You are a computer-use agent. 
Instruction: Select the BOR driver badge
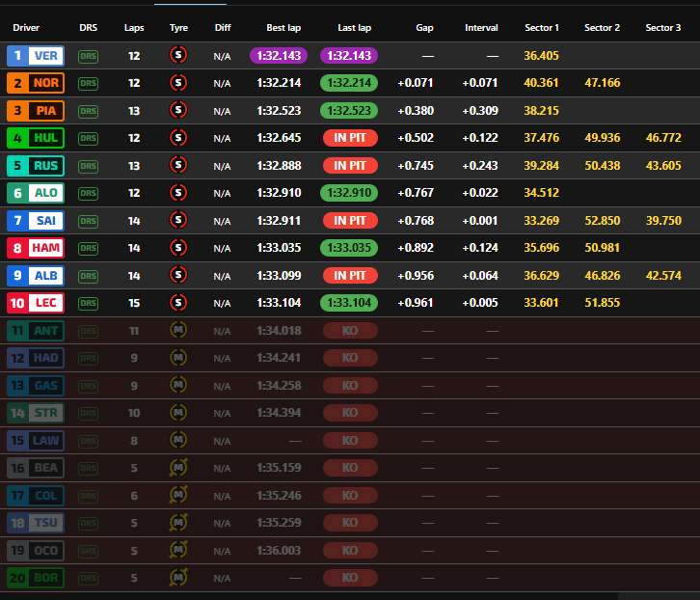click(x=36, y=579)
